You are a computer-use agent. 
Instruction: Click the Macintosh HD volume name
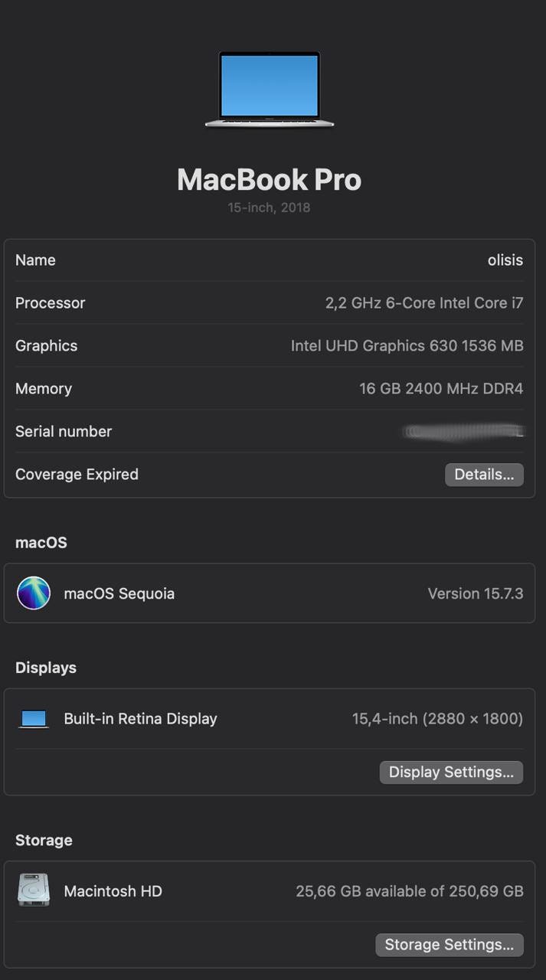tap(113, 891)
